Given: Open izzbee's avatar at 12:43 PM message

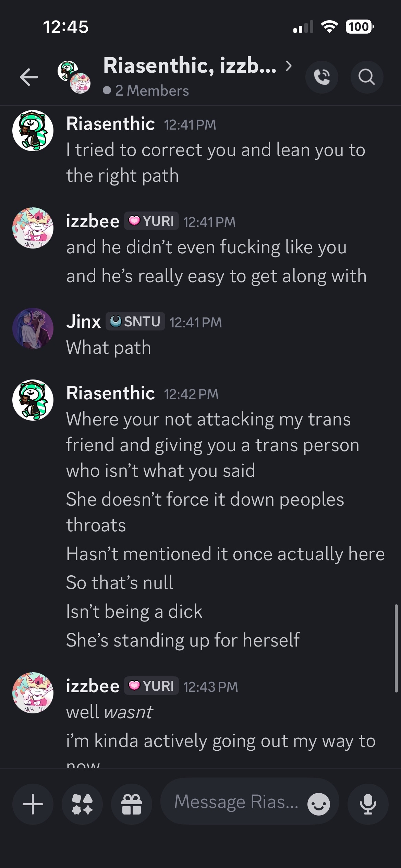Looking at the screenshot, I should [x=33, y=693].
